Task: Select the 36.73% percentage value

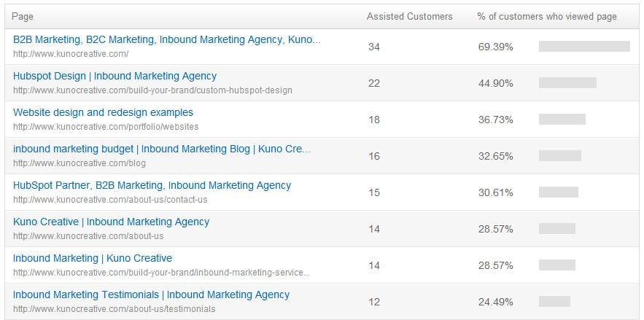Action: [495, 120]
